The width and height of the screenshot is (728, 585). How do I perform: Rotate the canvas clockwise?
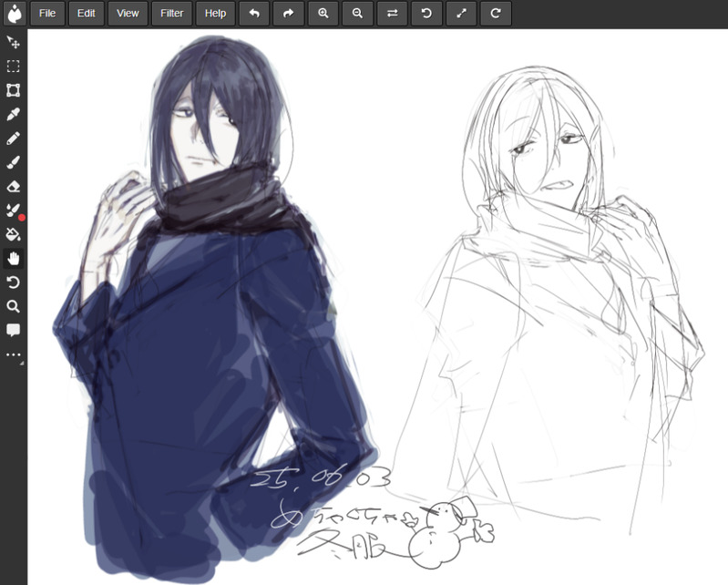(496, 14)
